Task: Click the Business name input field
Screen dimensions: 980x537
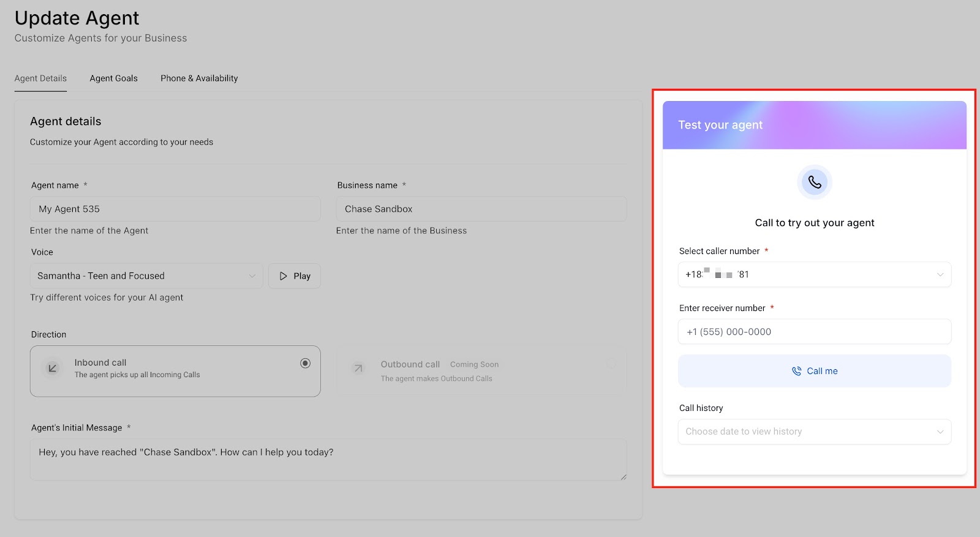Action: click(x=481, y=209)
